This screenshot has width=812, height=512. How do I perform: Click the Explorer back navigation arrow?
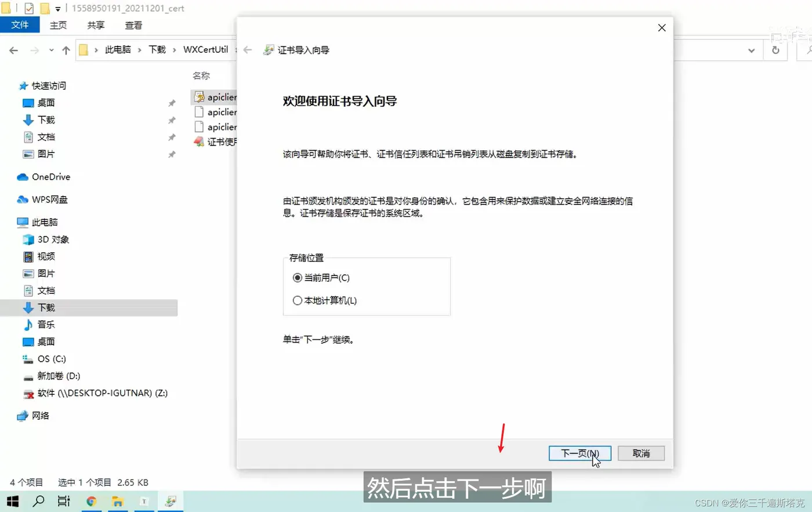coord(13,50)
